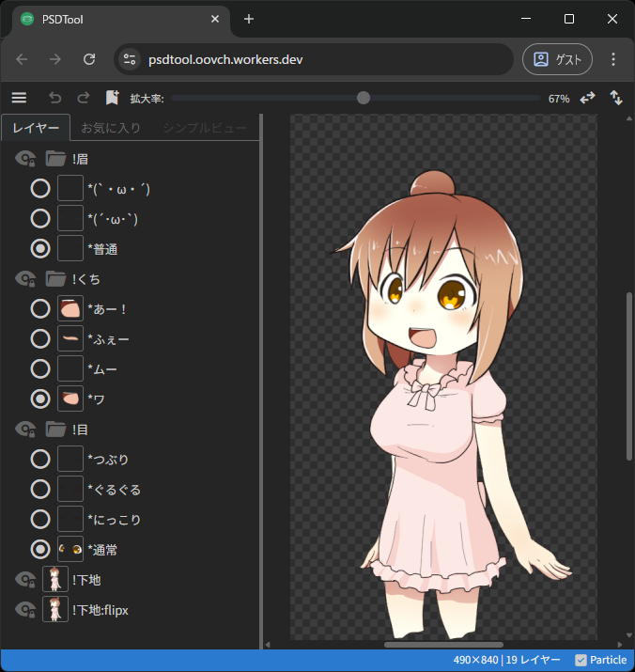
Task: Click the address bar URL
Action: [x=225, y=59]
